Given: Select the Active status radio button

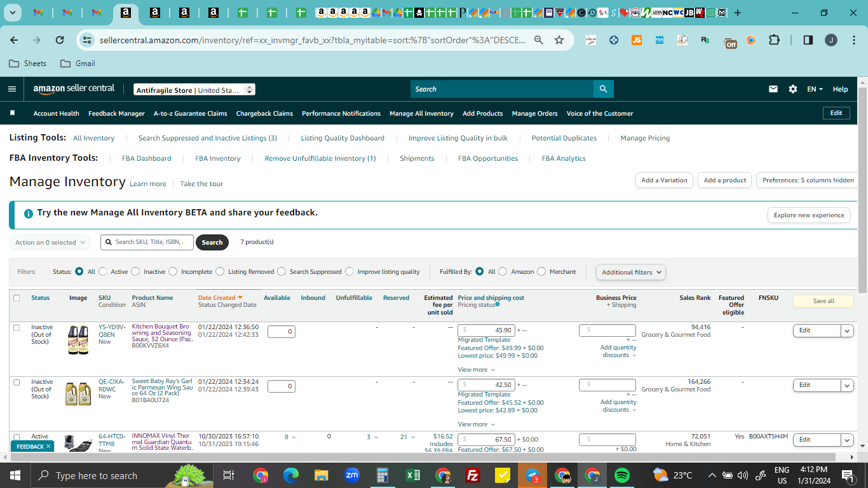Looking at the screenshot, I should (x=103, y=271).
